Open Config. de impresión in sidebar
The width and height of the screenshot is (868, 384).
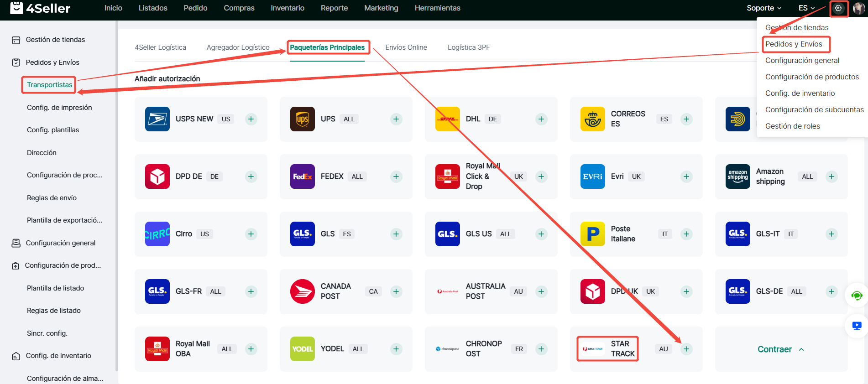pos(59,108)
